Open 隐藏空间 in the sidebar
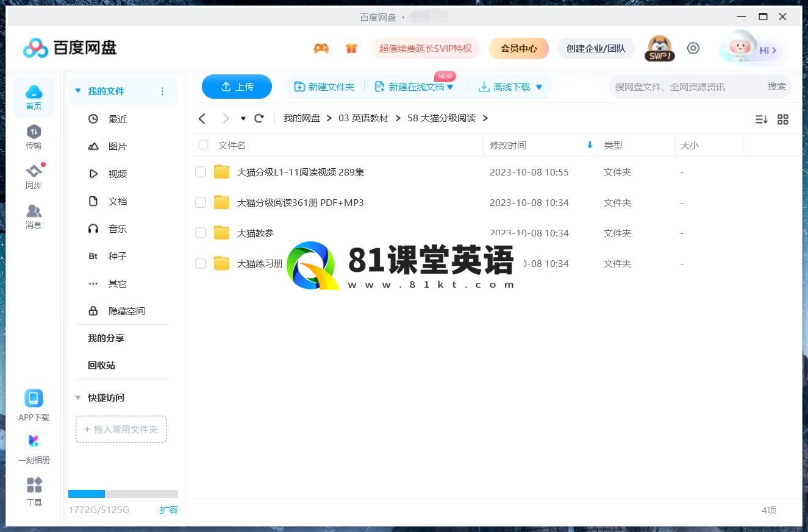This screenshot has width=808, height=532. coord(127,311)
